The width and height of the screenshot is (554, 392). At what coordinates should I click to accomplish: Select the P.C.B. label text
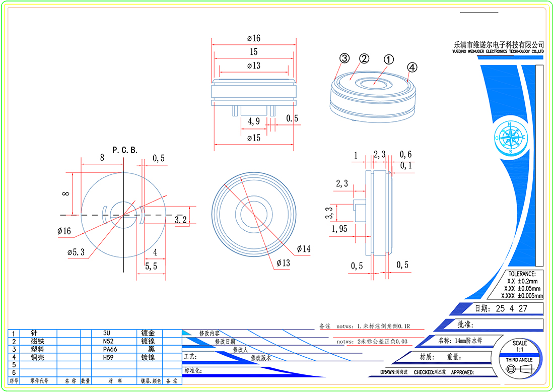(124, 150)
